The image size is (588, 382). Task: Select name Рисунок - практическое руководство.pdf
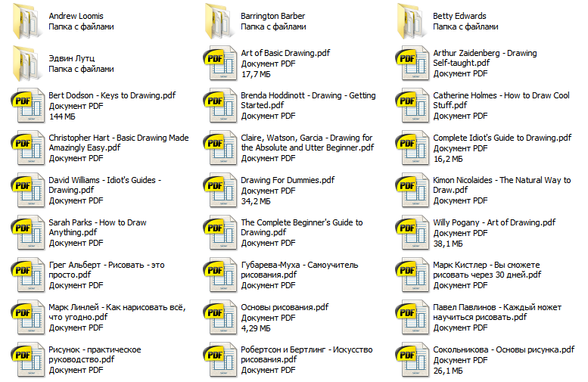pyautogui.click(x=95, y=355)
